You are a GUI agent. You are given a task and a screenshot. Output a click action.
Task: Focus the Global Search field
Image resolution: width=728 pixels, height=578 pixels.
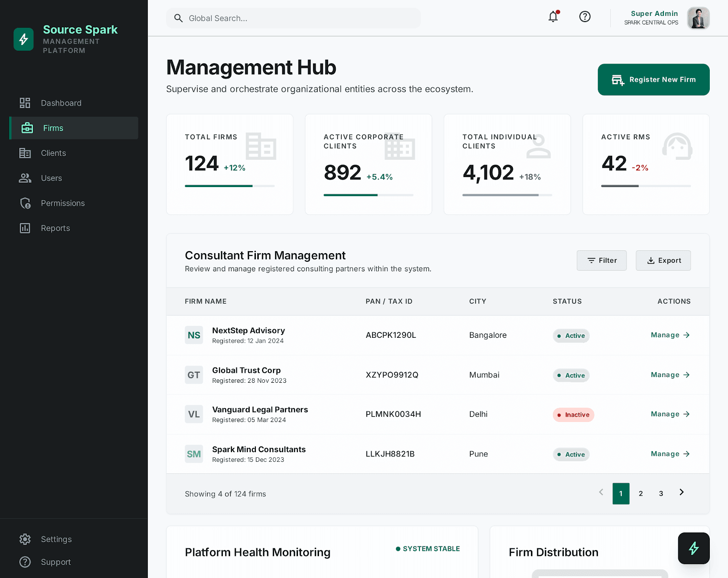(x=293, y=18)
